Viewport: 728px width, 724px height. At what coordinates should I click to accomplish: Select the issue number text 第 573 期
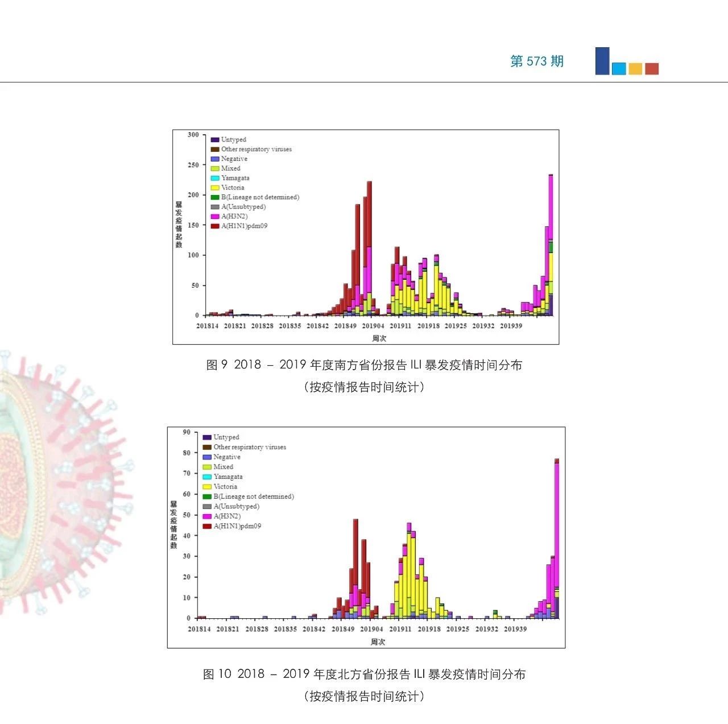536,61
